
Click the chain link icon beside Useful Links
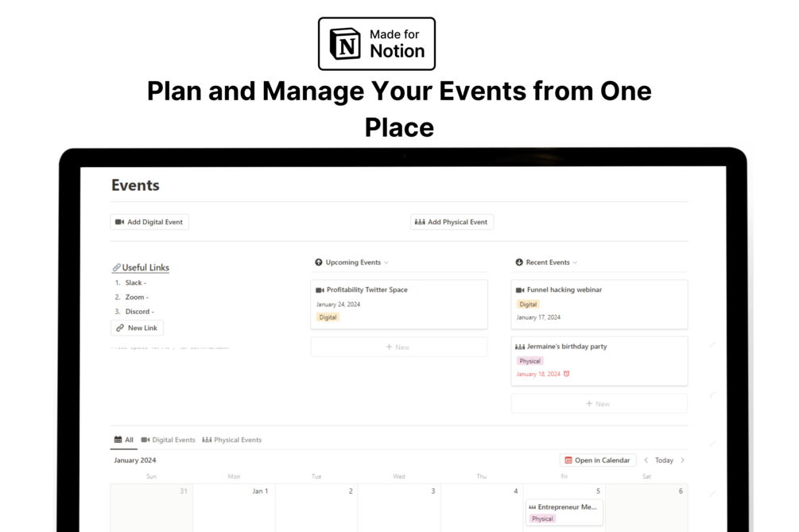(x=117, y=268)
